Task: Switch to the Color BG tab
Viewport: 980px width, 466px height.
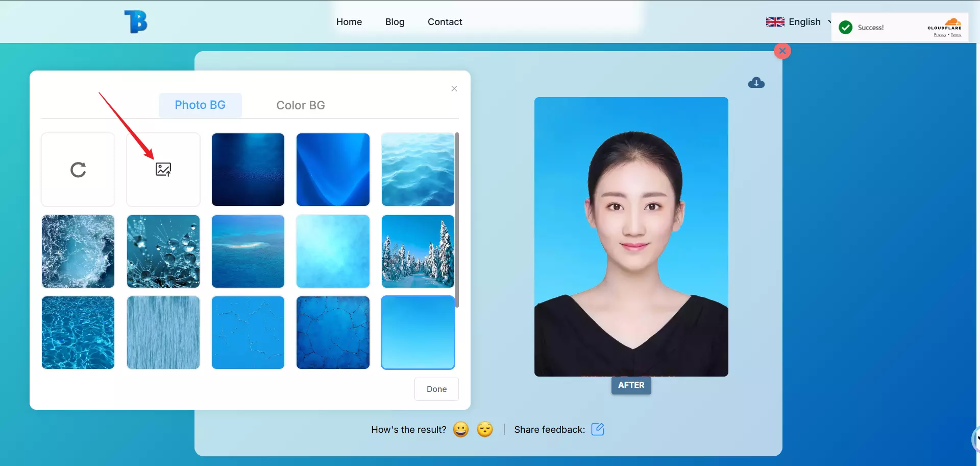Action: (x=301, y=105)
